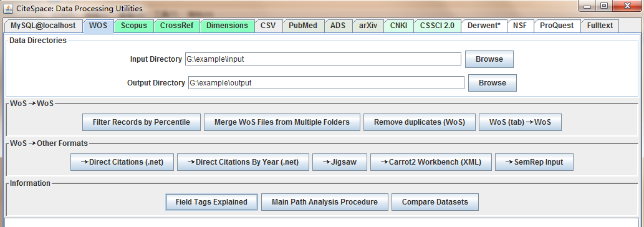Open the ADS tab
The image size is (644, 227).
pyautogui.click(x=338, y=26)
